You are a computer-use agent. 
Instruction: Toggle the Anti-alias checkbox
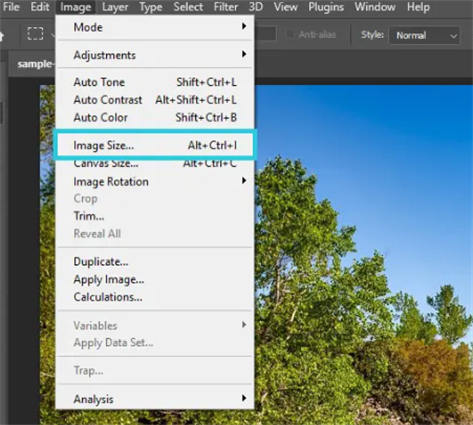pos(291,35)
